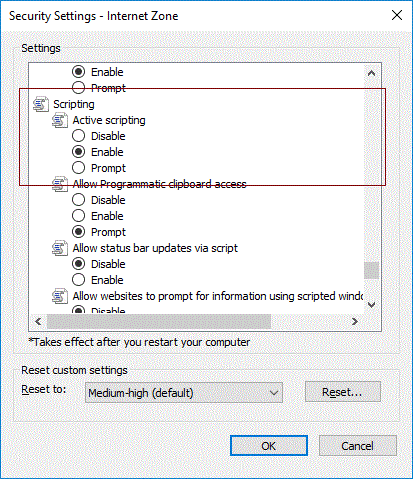Image resolution: width=413 pixels, height=479 pixels.
Task: Click the Allow Programmatic clipboard access icon
Action: pyautogui.click(x=60, y=184)
